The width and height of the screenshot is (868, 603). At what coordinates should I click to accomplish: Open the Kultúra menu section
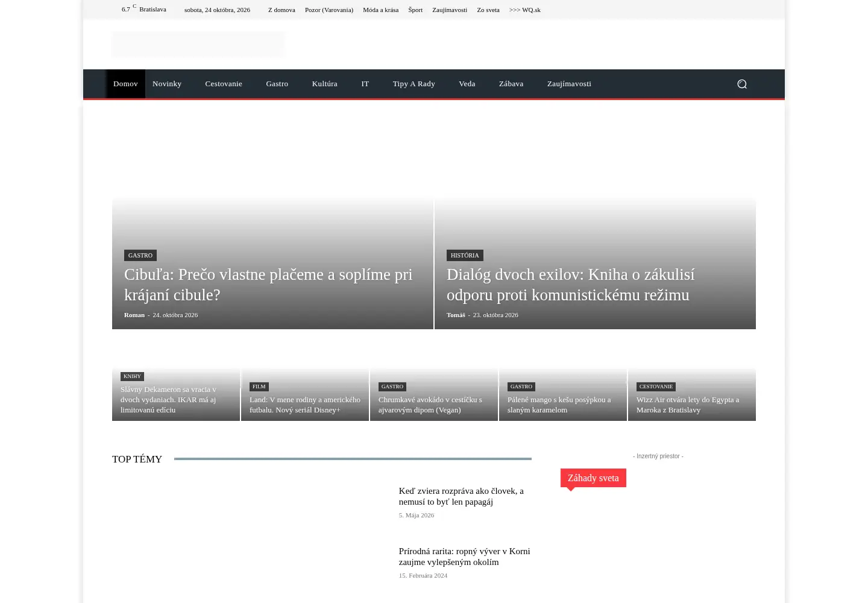tap(325, 84)
